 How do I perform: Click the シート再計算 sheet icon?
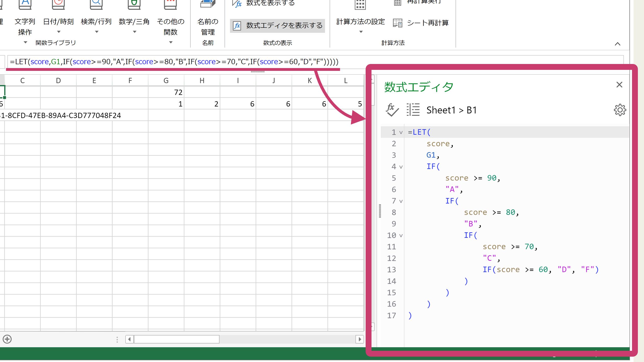pos(398,23)
